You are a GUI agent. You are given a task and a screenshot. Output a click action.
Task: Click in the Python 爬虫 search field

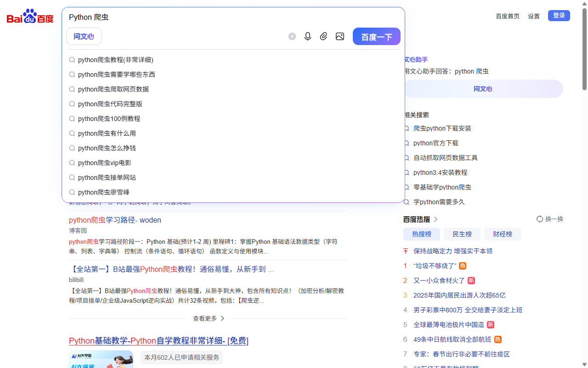(x=230, y=17)
